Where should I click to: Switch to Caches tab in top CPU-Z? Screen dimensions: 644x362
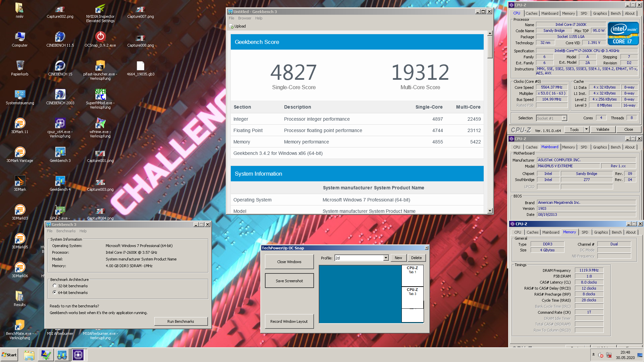coord(531,13)
